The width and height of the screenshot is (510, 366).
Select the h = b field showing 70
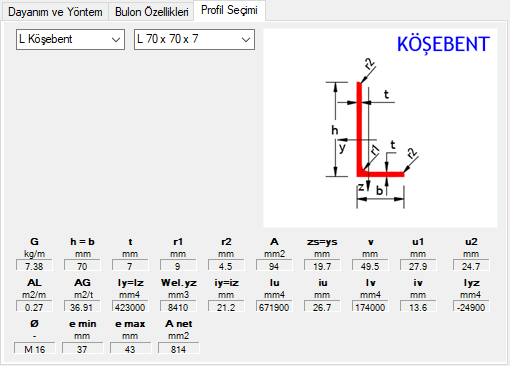tap(82, 266)
